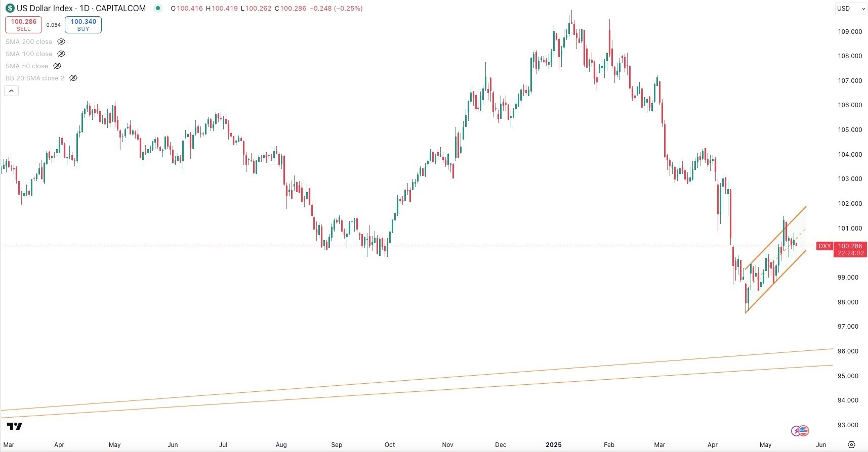Select the SMA 200 close legend label
The width and height of the screenshot is (868, 452).
click(29, 41)
